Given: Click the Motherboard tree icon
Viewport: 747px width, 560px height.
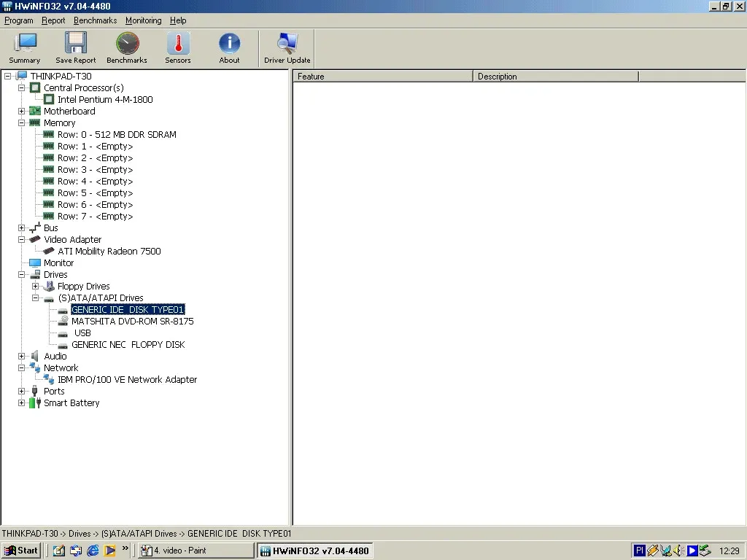Looking at the screenshot, I should click(x=35, y=111).
